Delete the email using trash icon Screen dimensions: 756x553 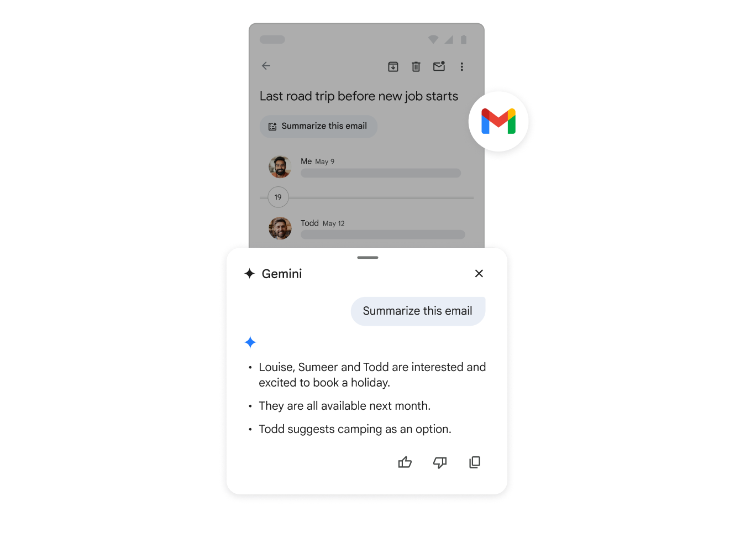click(x=416, y=67)
